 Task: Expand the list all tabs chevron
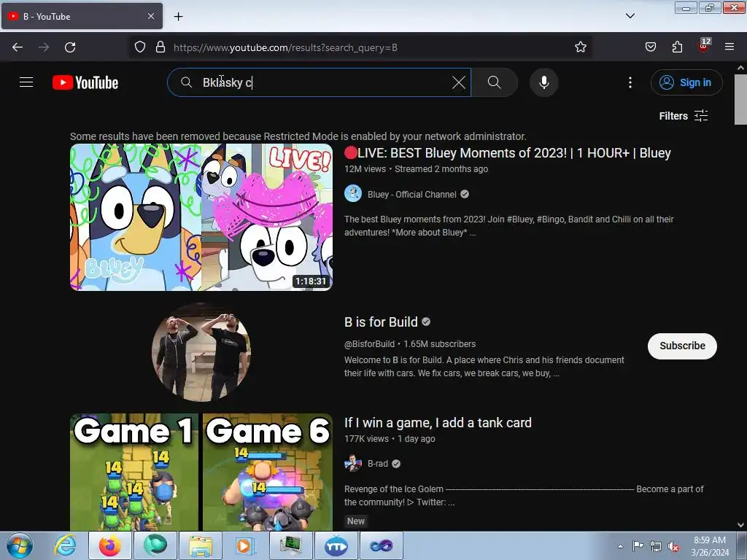(630, 16)
